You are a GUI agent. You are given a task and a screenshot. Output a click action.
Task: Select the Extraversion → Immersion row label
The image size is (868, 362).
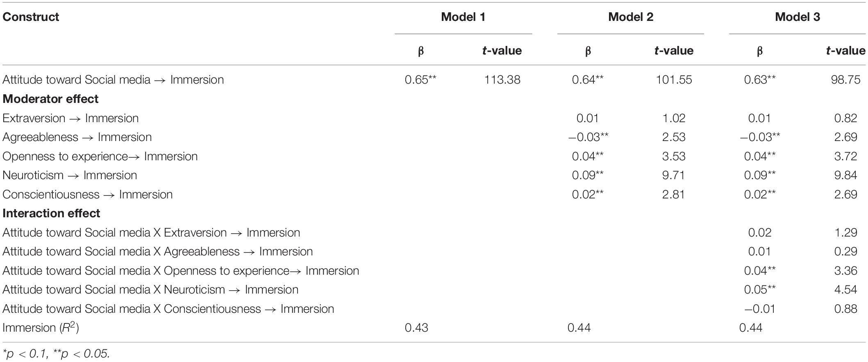pos(70,118)
